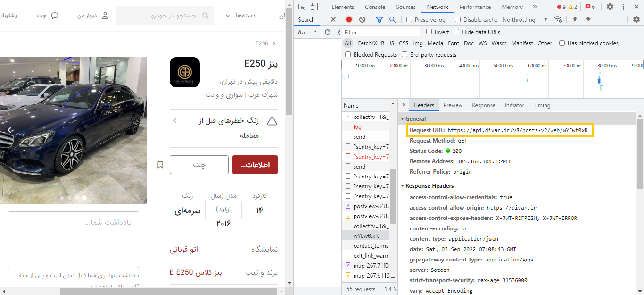
Task: Toggle the device toolbar icon
Action: tap(314, 7)
